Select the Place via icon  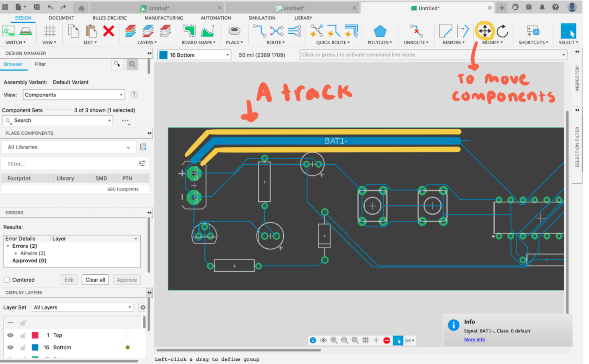point(234,31)
